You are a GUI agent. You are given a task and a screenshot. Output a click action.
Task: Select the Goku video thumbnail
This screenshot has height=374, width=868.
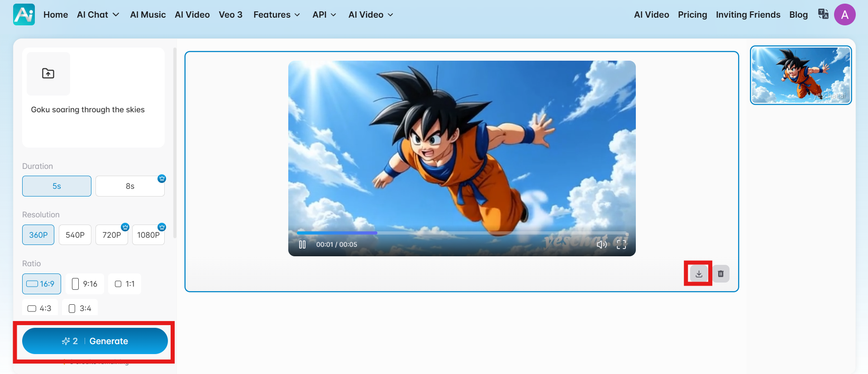pos(801,75)
